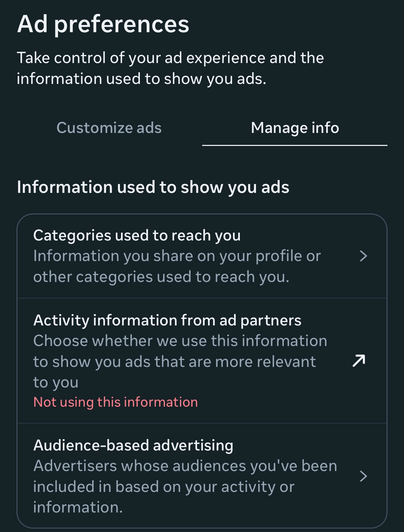Select the Manage info tab
Screen dimensions: 404x532
295,128
